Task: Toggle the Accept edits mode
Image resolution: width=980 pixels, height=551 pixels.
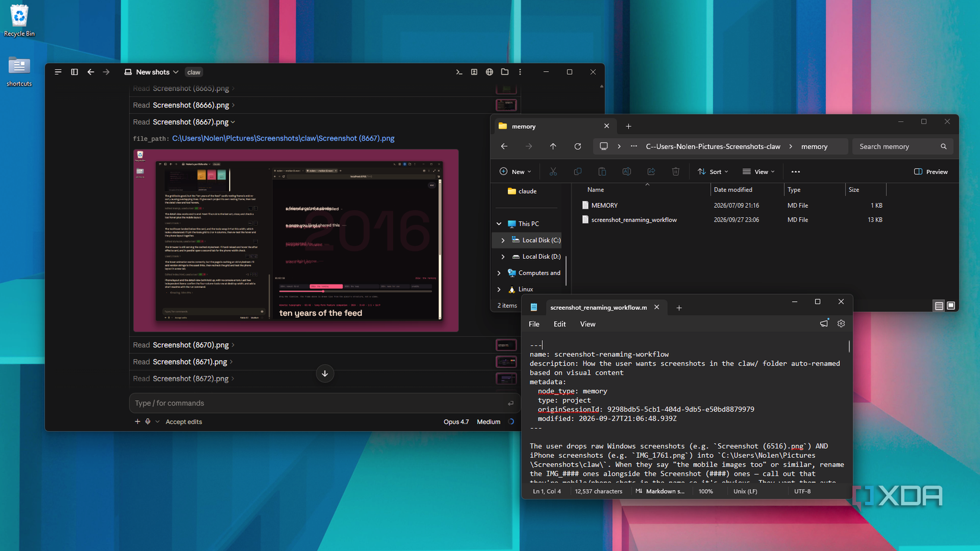Action: point(184,422)
